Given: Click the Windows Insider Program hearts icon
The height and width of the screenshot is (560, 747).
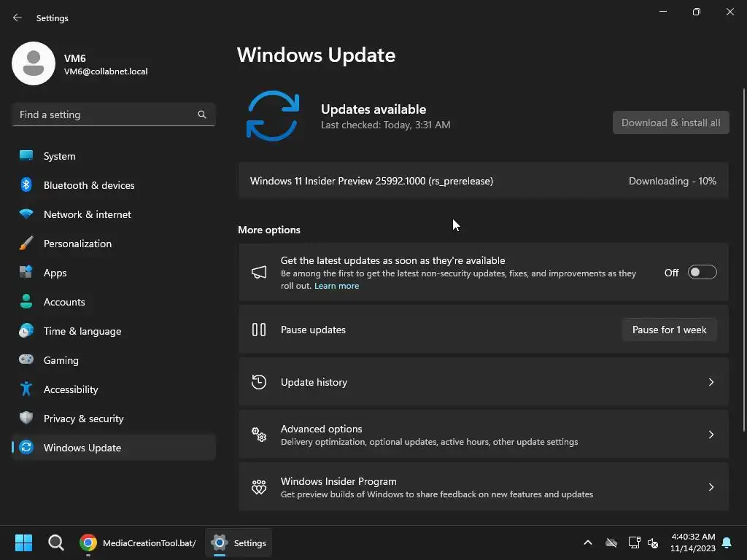Looking at the screenshot, I should click(259, 486).
